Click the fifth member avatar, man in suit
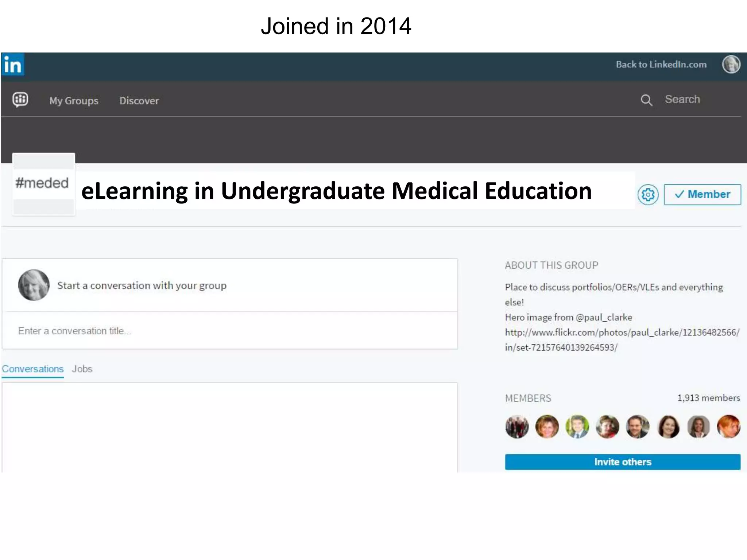This screenshot has width=747, height=560. (638, 427)
